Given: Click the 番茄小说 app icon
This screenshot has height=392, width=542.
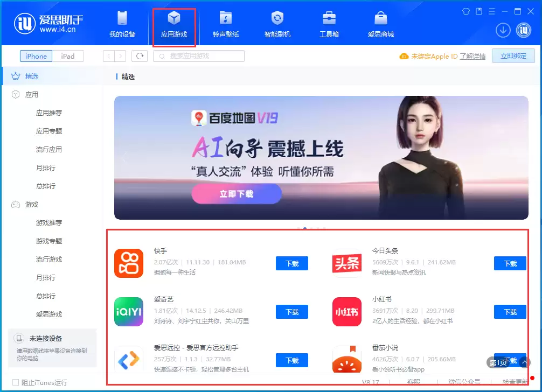Looking at the screenshot, I should tap(347, 359).
